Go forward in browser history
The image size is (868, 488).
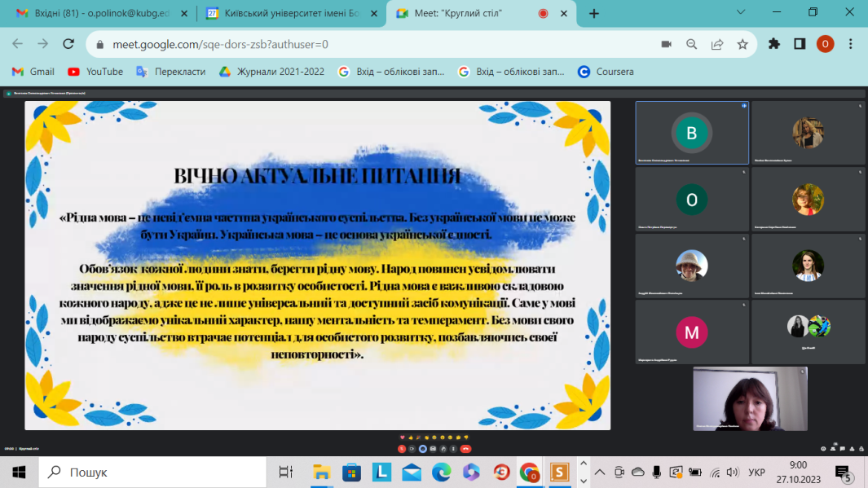[43, 44]
